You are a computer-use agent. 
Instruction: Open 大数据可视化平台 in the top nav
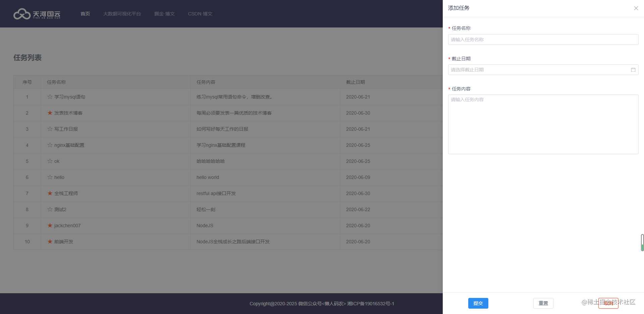(x=122, y=14)
